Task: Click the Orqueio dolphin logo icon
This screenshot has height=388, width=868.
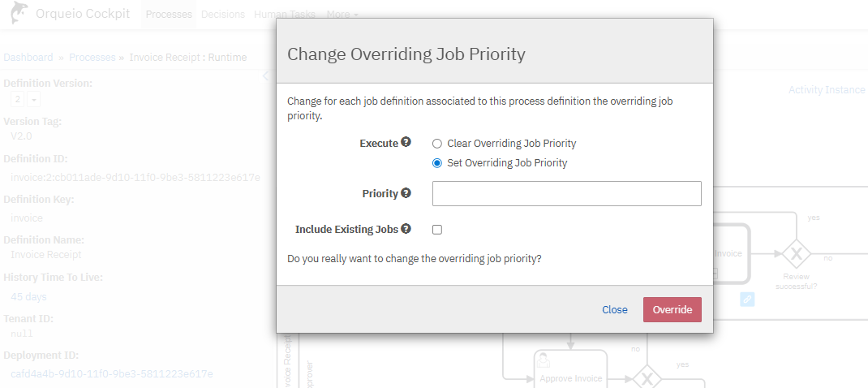Action: tap(16, 14)
